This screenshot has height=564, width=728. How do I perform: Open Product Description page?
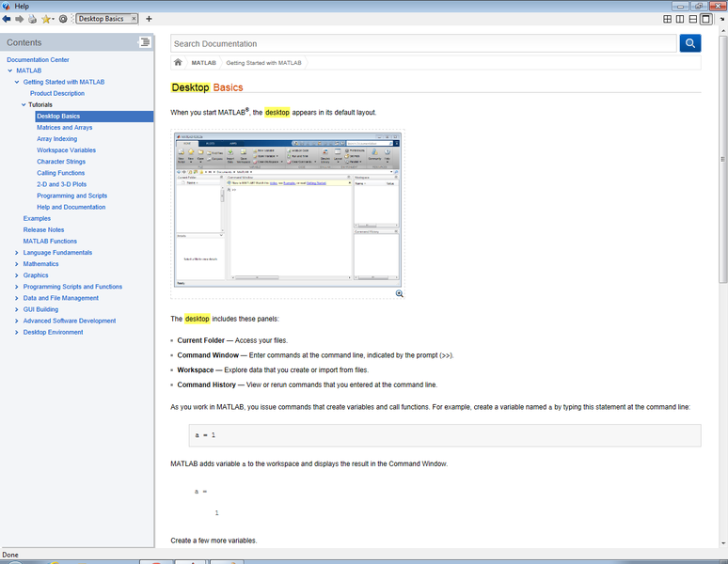[57, 93]
